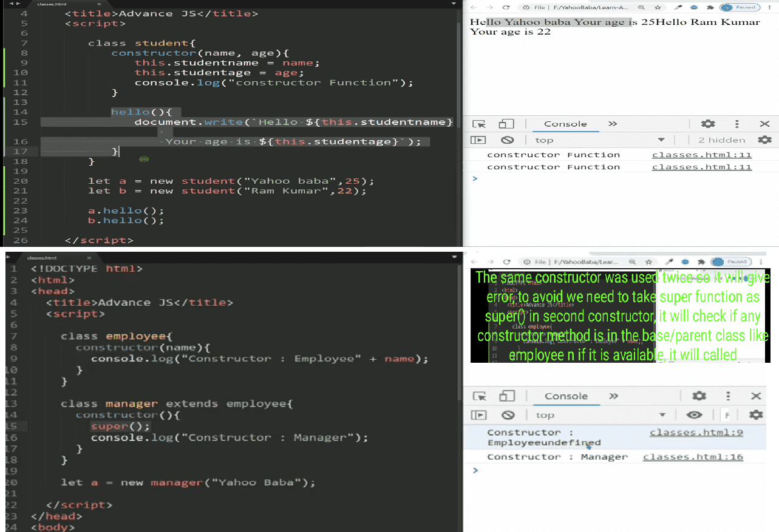The image size is (779, 532).
Task: Select the inspect element icon in lower DevTools
Action: (x=480, y=396)
